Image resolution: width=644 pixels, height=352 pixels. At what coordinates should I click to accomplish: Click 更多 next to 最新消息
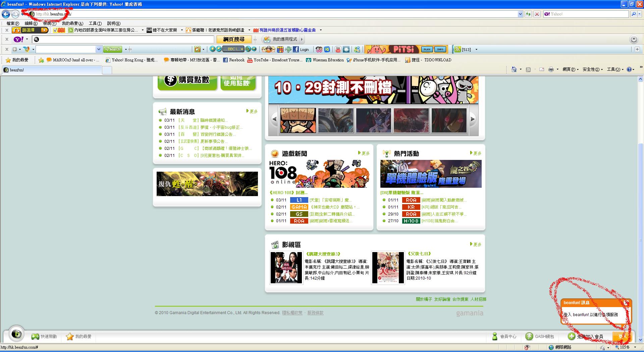tap(252, 111)
